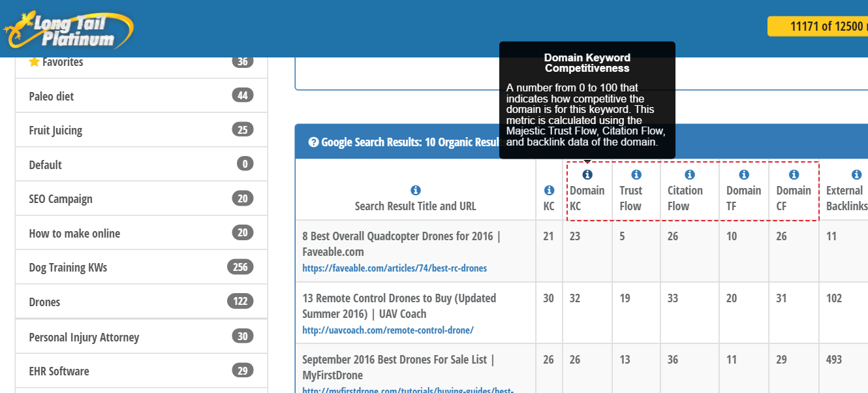Open the Domain KC info tooltip
868x393 pixels.
(x=587, y=174)
